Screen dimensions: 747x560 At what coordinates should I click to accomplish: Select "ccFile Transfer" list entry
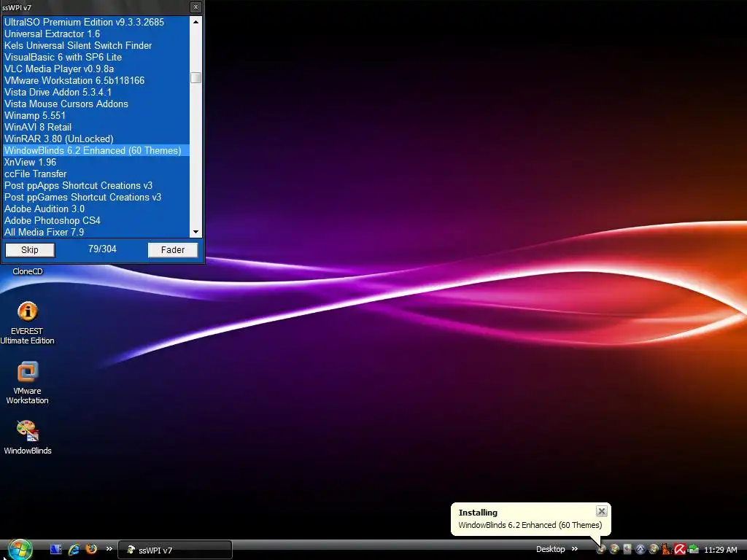96,174
